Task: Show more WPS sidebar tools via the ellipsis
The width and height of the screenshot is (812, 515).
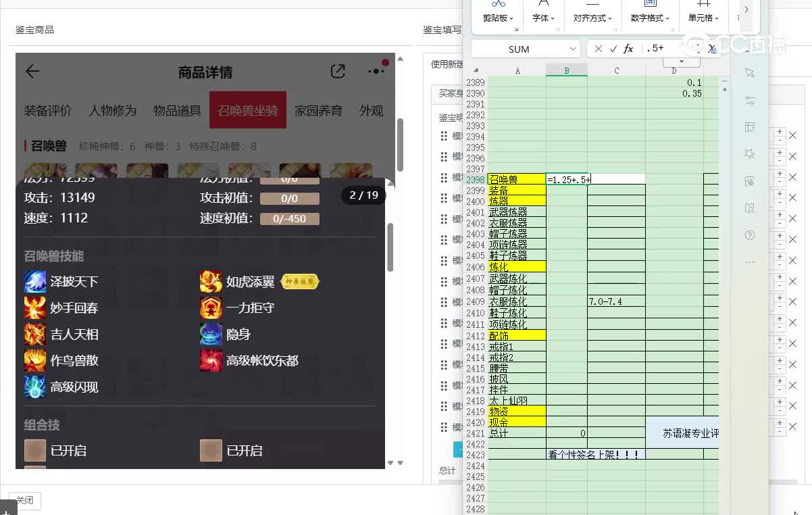Action: coord(749,262)
